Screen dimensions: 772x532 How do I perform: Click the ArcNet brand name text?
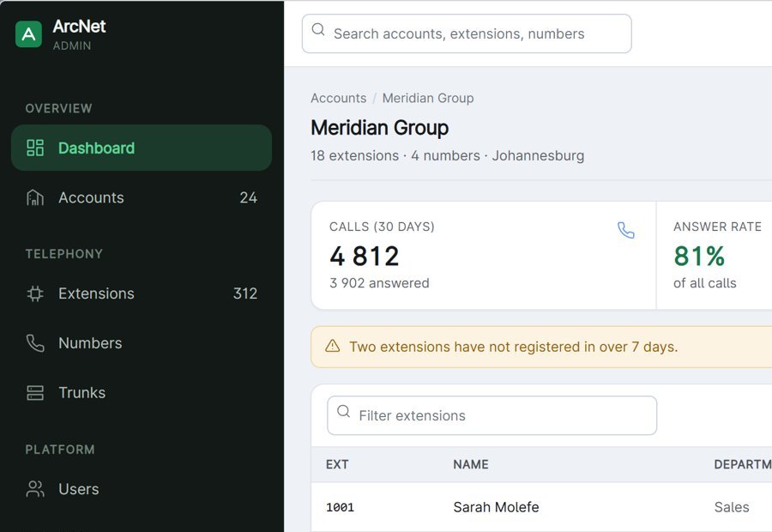click(79, 27)
